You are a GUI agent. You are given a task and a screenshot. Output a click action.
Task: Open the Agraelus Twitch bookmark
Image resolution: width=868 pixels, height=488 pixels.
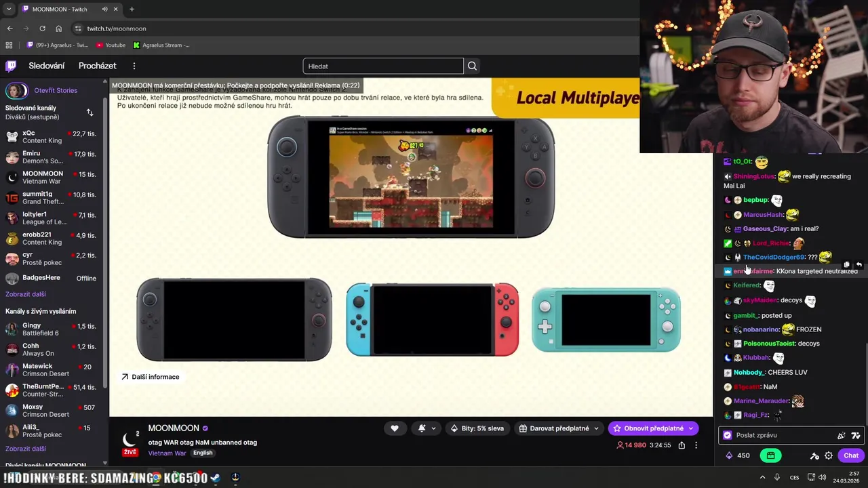pyautogui.click(x=58, y=45)
